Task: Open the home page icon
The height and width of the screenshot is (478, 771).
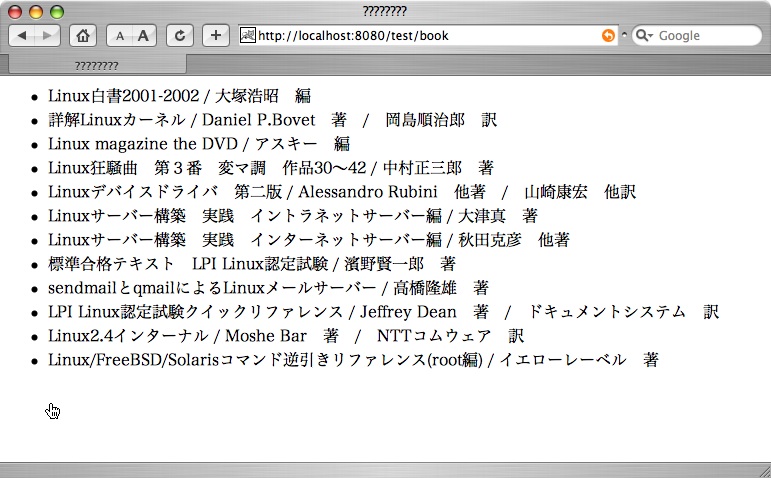Action: point(83,35)
